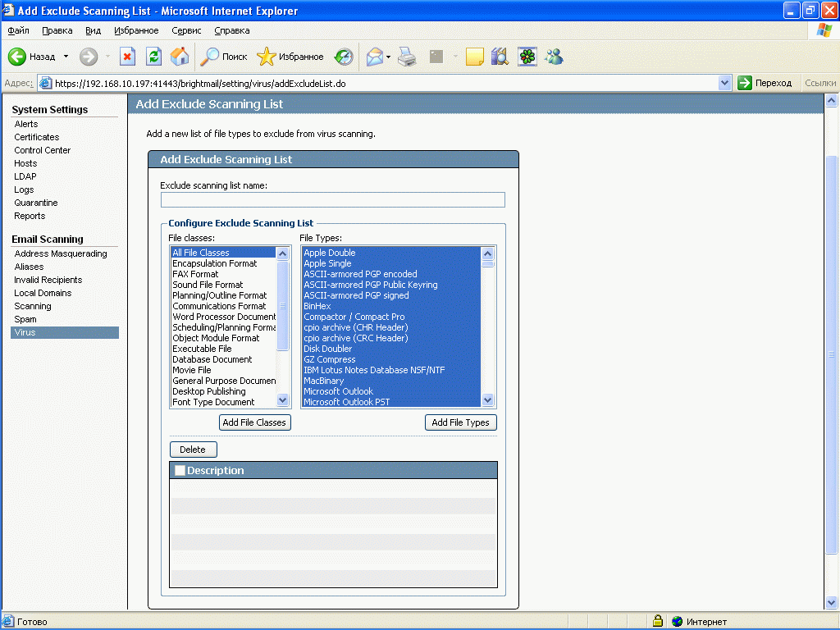Image resolution: width=840 pixels, height=630 pixels.
Task: Open the Mail envelope icon
Action: tap(375, 57)
